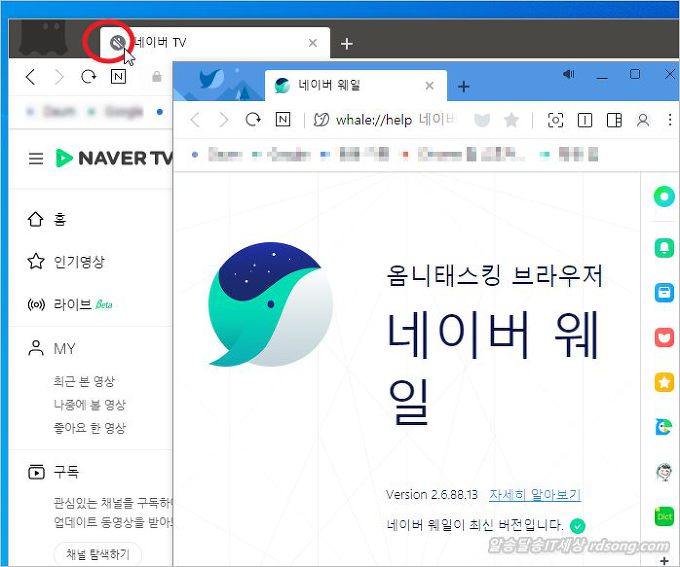
Task: Open the NAVER TV hamburger menu
Action: [x=36, y=158]
